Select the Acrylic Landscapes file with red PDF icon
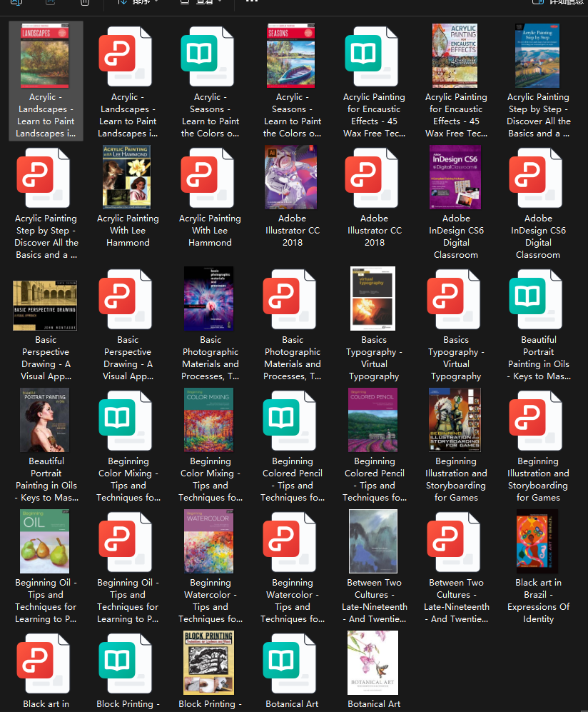Screen dimensions: 588x712 coord(125,56)
